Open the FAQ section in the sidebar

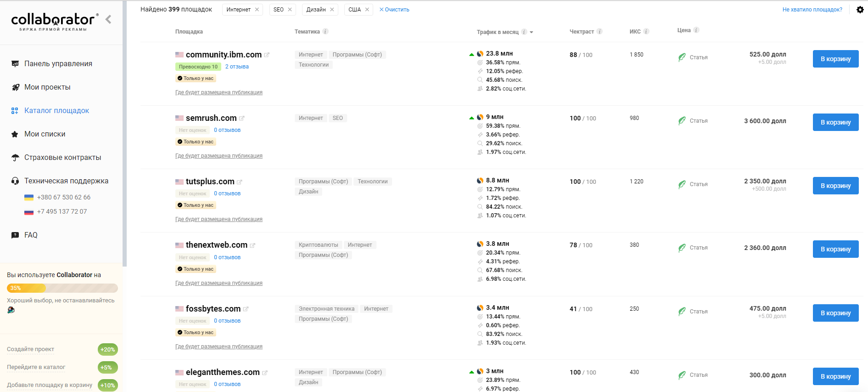coord(31,235)
